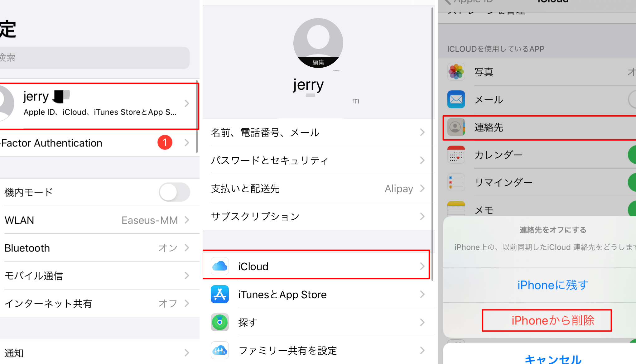Open chevron on 支払いと配送先 row
The width and height of the screenshot is (636, 364).
coord(422,188)
